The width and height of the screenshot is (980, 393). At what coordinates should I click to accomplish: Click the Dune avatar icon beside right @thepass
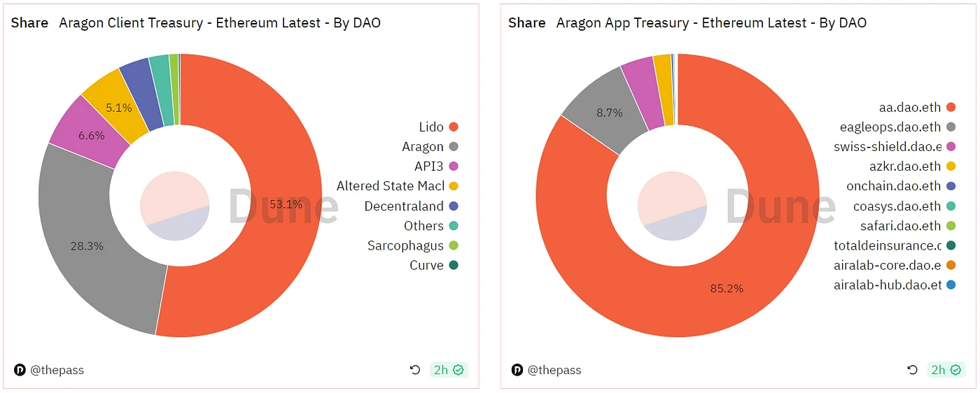click(517, 370)
